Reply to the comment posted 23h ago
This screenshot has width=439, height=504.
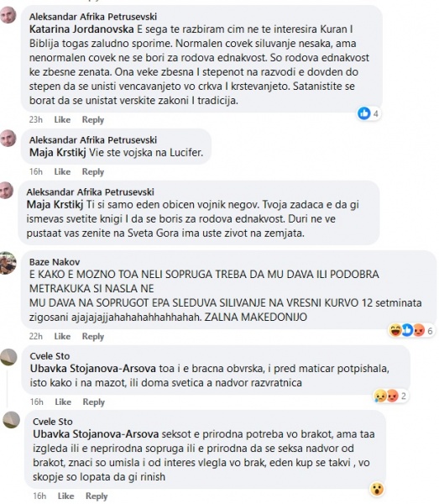93,119
